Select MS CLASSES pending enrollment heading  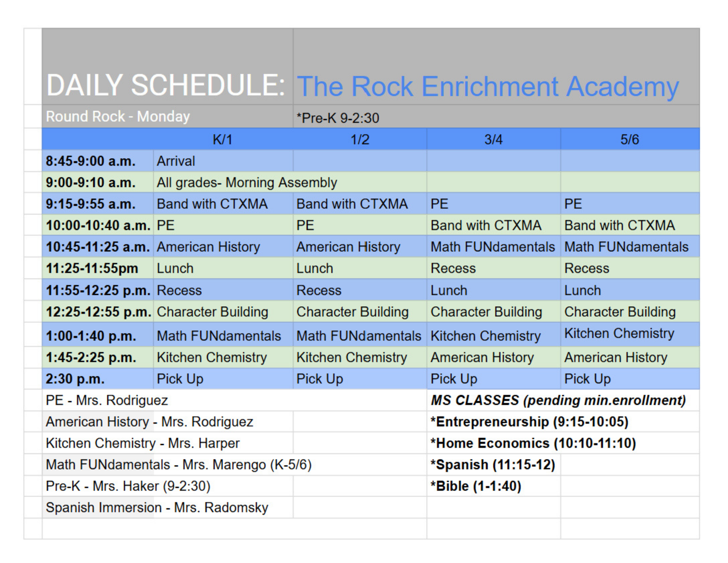pos(558,400)
